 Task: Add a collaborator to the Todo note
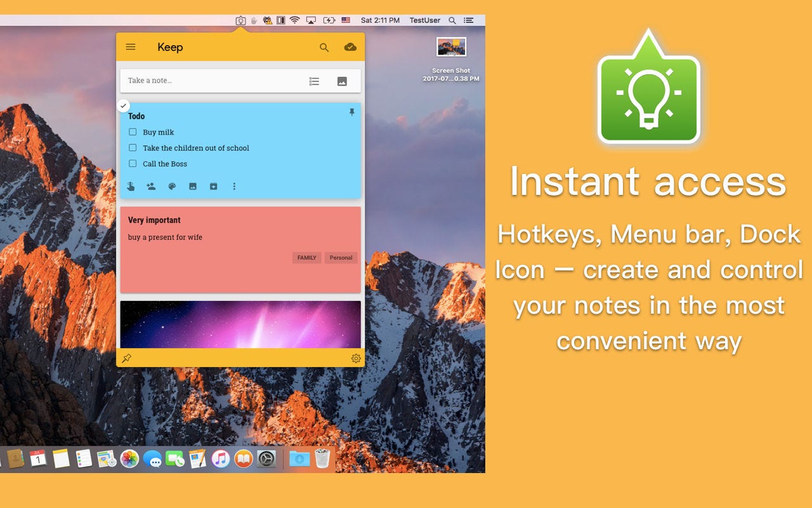[x=151, y=186]
